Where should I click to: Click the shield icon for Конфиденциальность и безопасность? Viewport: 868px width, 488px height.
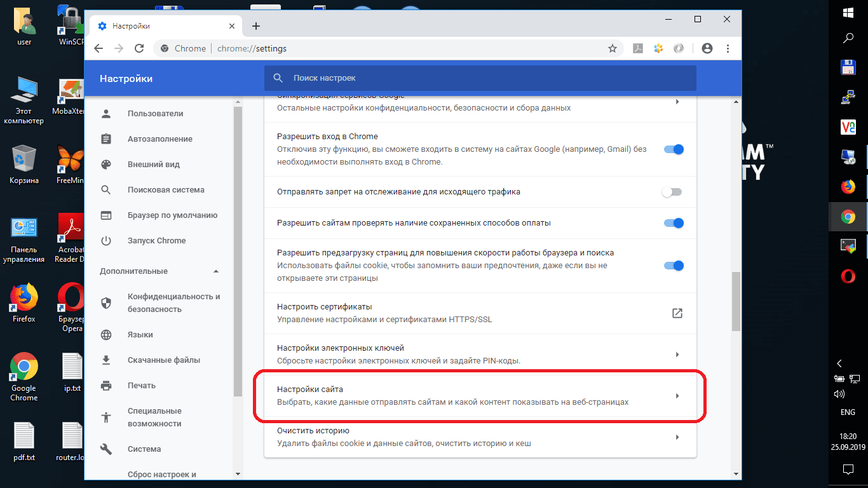pos(106,303)
